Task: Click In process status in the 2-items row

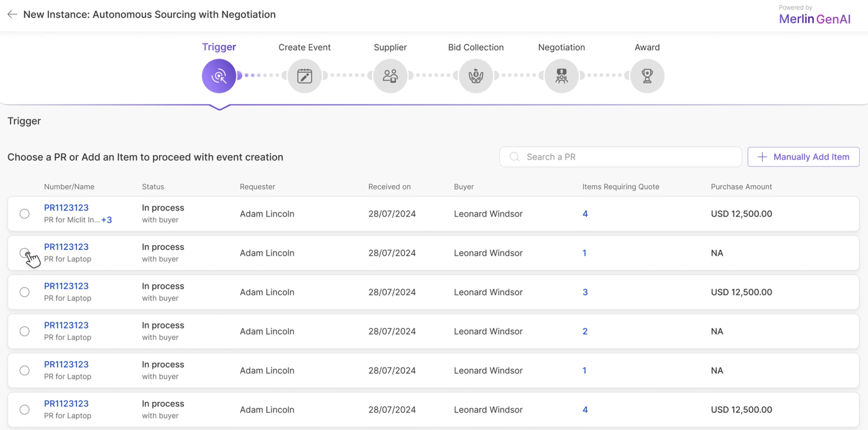Action: [x=163, y=325]
